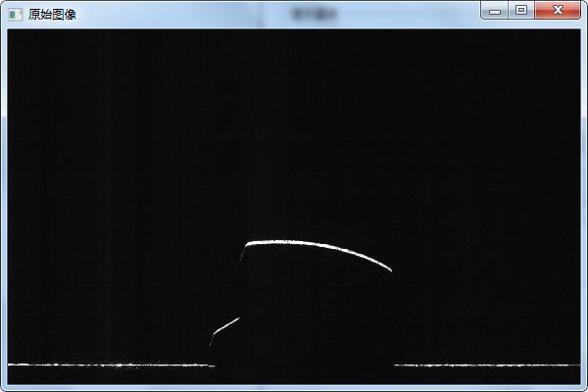Screen dimensions: 588x392
Task: Click the dark gap between the two baselines
Action: [x=304, y=365]
